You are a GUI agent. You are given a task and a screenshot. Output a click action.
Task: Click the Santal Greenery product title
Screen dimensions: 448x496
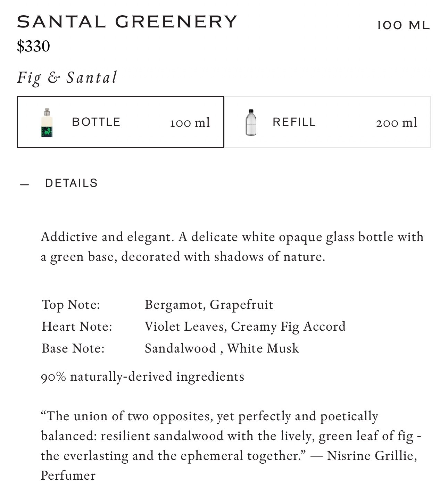pos(127,22)
